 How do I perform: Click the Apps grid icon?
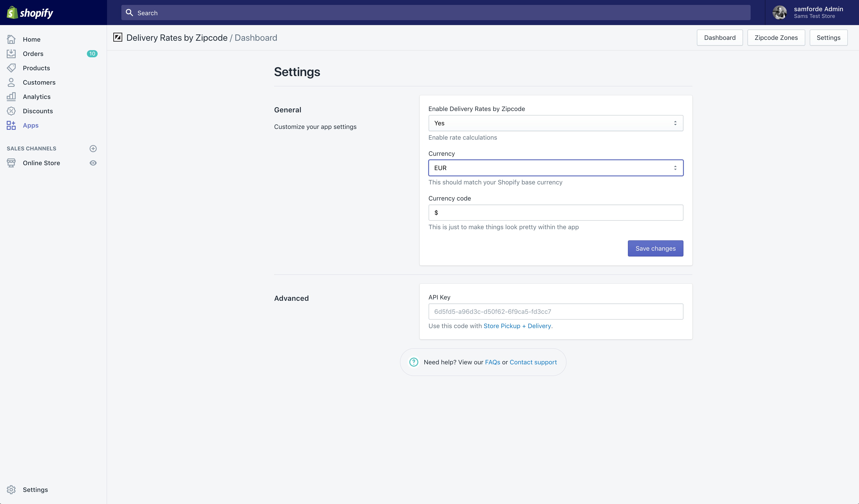pyautogui.click(x=11, y=125)
